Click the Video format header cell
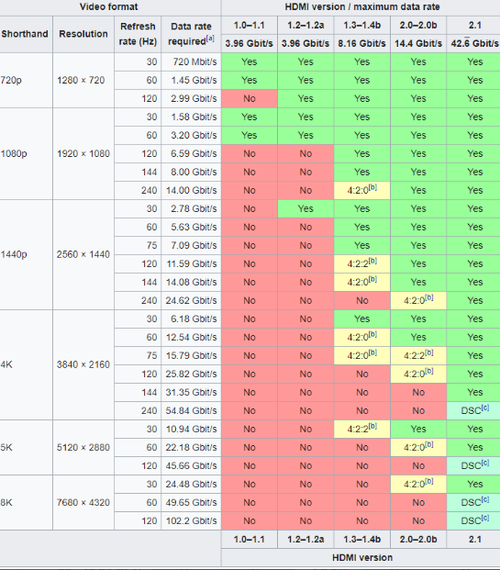500x570 pixels. coord(108,7)
